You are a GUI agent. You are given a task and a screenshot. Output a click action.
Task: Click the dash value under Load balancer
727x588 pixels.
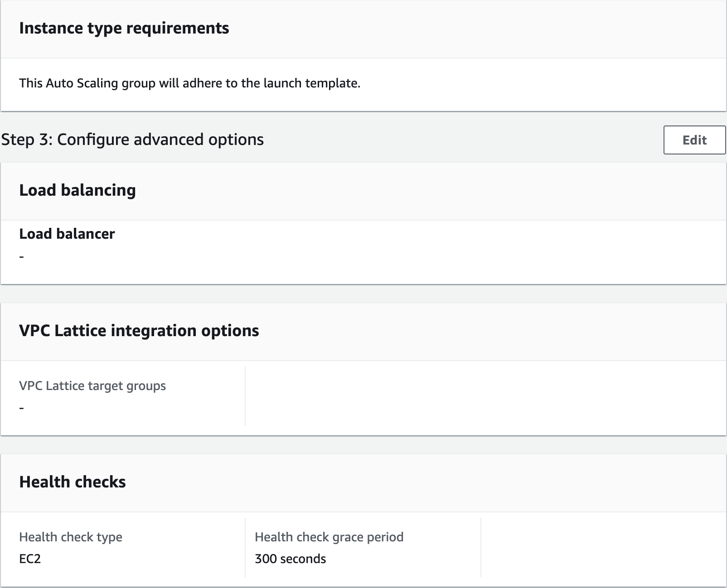22,256
